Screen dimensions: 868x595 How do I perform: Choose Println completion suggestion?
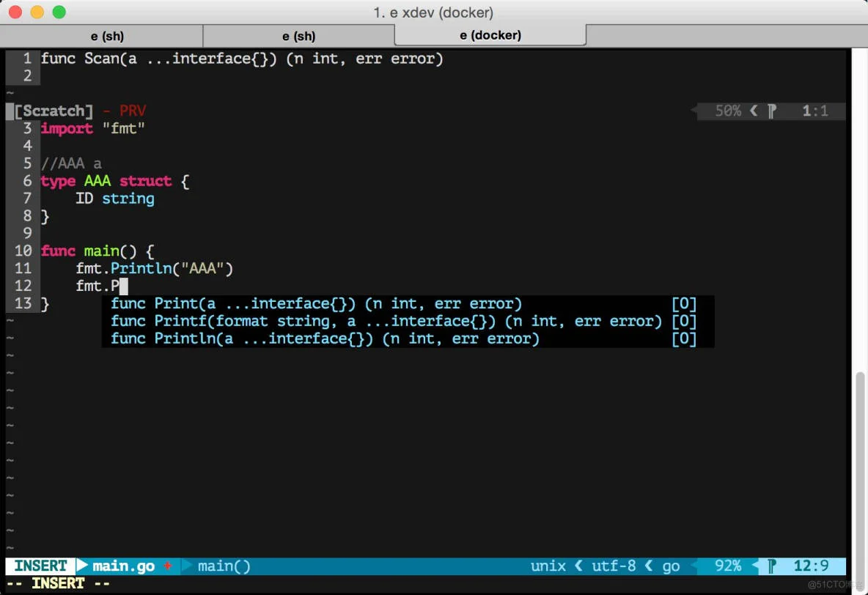click(x=408, y=339)
